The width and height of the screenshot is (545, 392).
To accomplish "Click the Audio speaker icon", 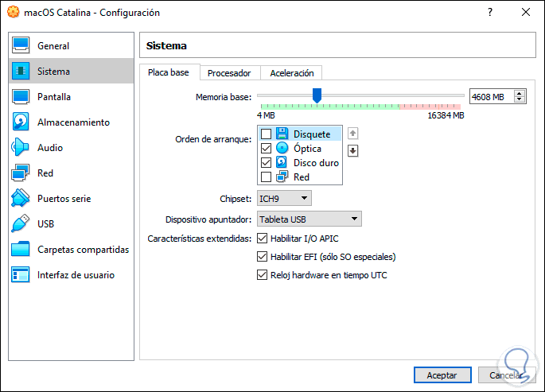I will pyautogui.click(x=21, y=148).
